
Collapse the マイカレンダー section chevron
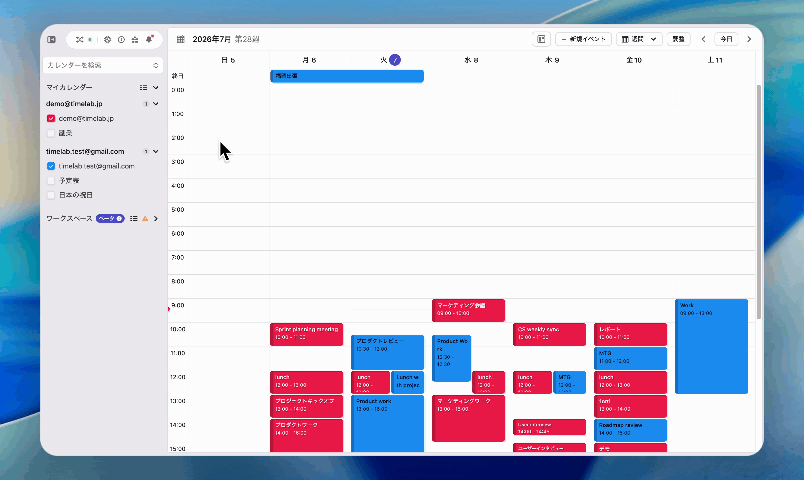click(155, 88)
